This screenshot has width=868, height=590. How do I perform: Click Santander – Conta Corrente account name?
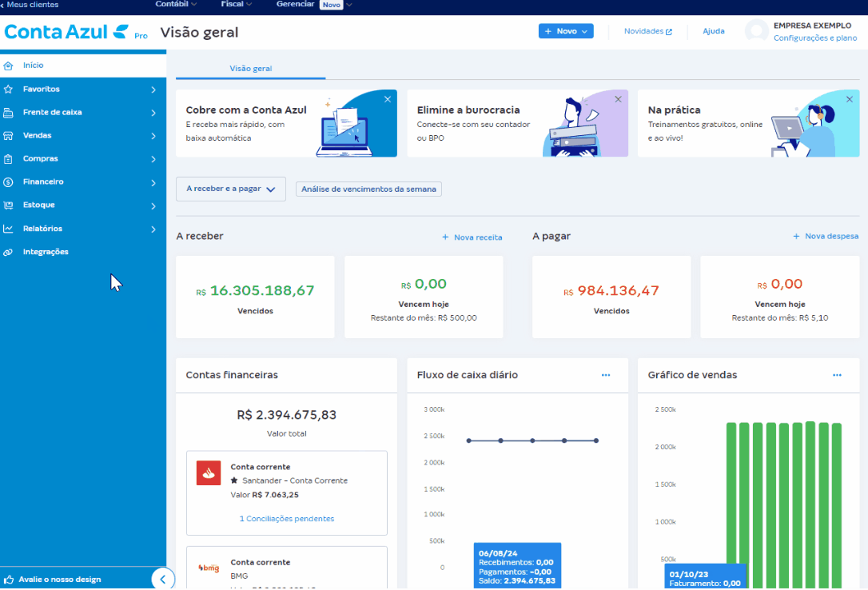295,480
